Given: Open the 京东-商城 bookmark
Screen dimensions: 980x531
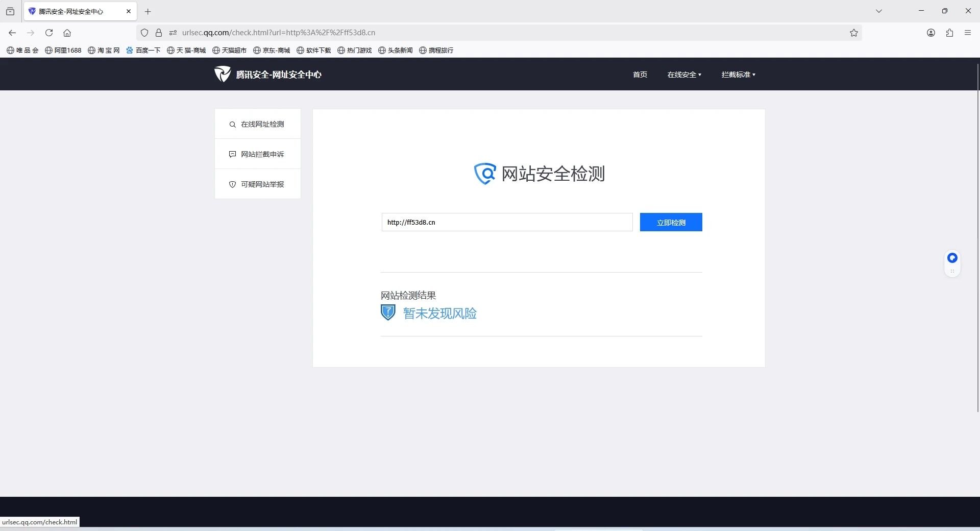Looking at the screenshot, I should tap(272, 50).
